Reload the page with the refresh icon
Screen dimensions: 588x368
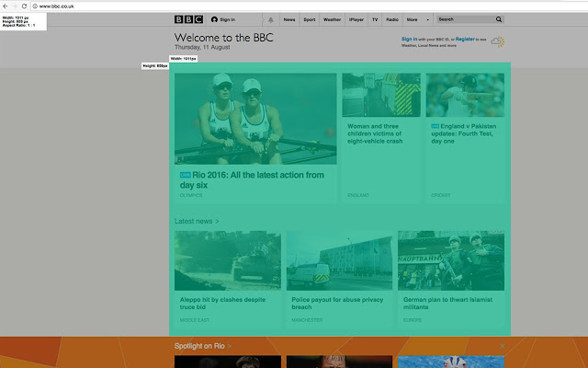(x=24, y=6)
